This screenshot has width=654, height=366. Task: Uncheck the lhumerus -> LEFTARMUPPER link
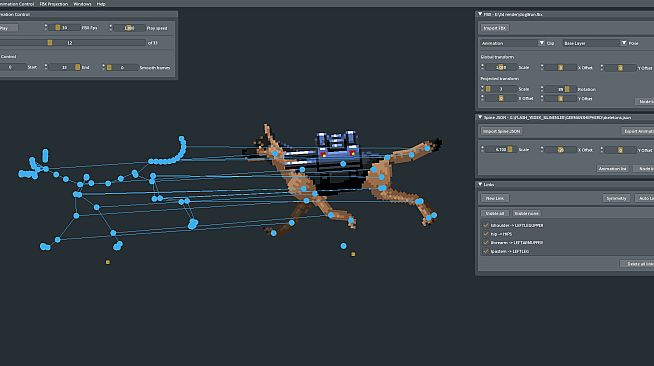(486, 242)
